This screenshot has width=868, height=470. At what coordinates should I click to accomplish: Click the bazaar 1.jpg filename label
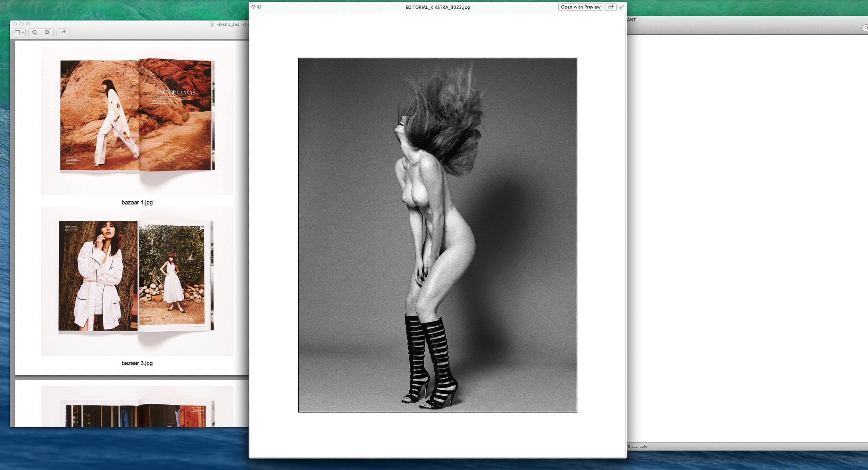pyautogui.click(x=138, y=202)
